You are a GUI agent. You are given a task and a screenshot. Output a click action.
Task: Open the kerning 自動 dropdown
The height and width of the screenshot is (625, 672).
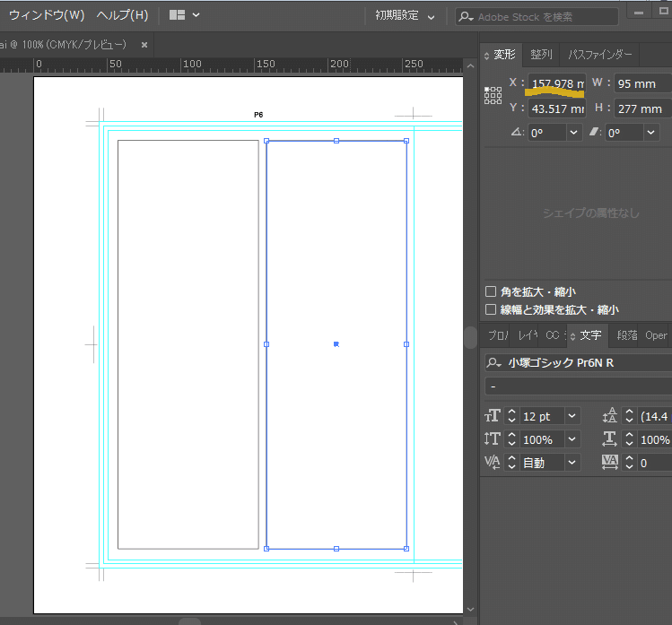click(572, 463)
